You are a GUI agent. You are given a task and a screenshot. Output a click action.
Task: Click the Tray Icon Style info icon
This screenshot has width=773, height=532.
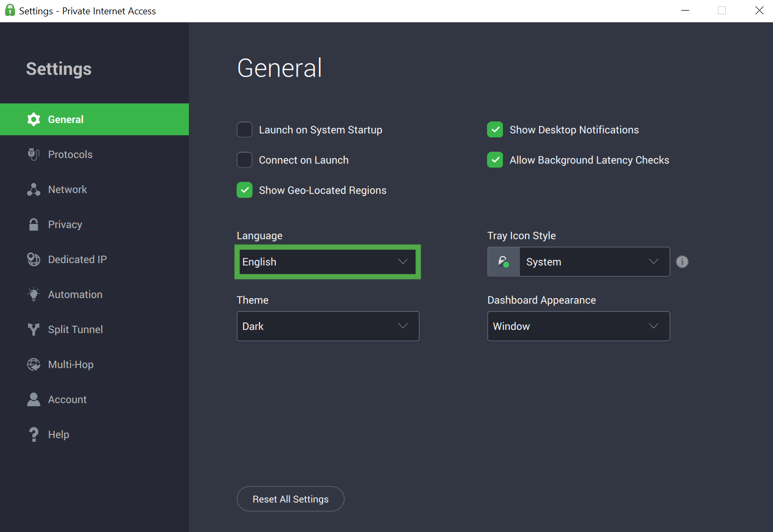coord(682,261)
